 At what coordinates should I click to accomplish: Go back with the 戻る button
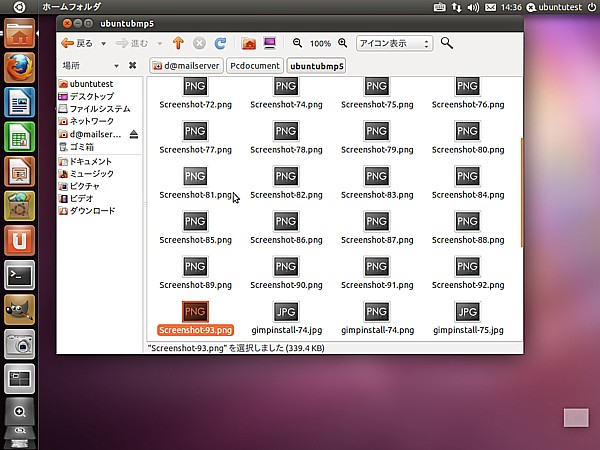click(x=77, y=43)
